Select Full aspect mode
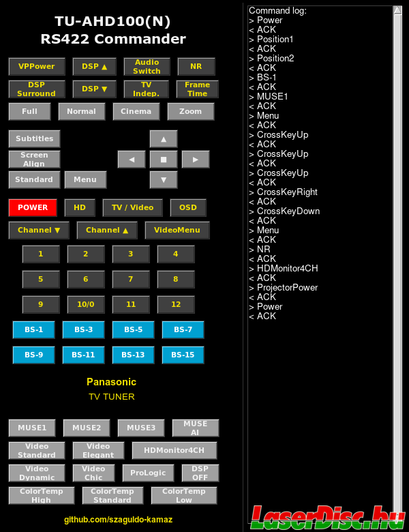Viewport: 409px width, 532px height. click(x=30, y=111)
